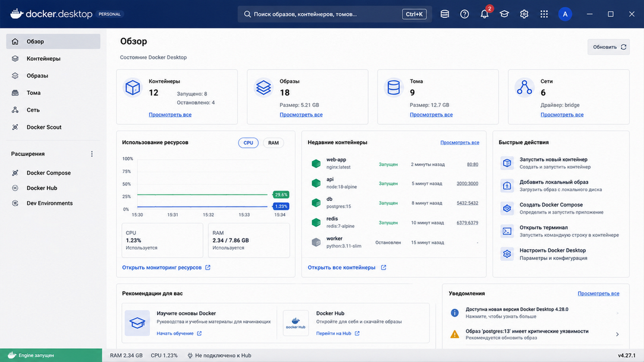Click the Образы card layers icon

point(263,87)
